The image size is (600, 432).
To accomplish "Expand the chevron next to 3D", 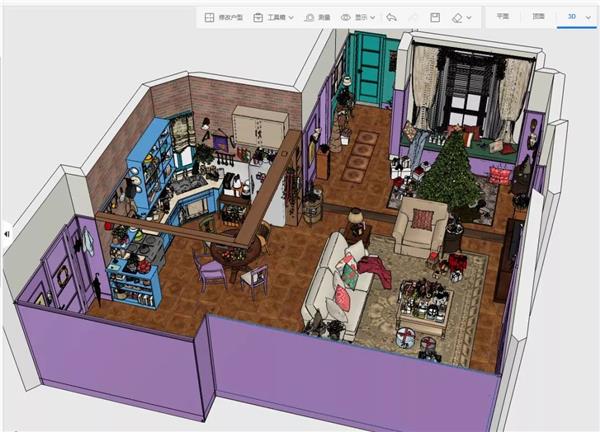I will click(587, 18).
